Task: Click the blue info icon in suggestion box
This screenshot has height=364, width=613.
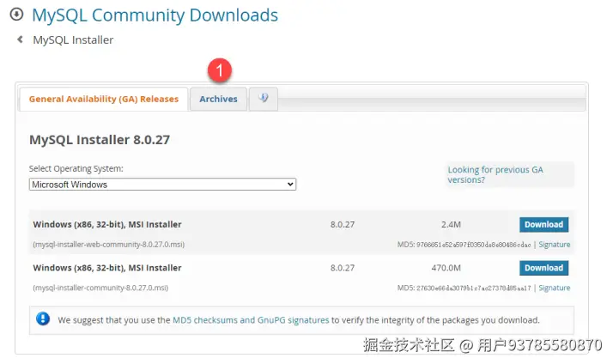Action: (43, 319)
